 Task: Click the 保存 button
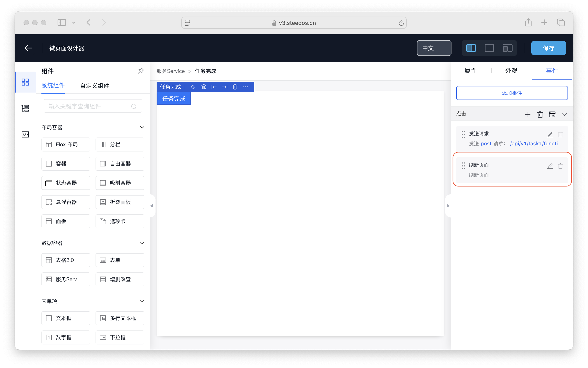point(549,48)
